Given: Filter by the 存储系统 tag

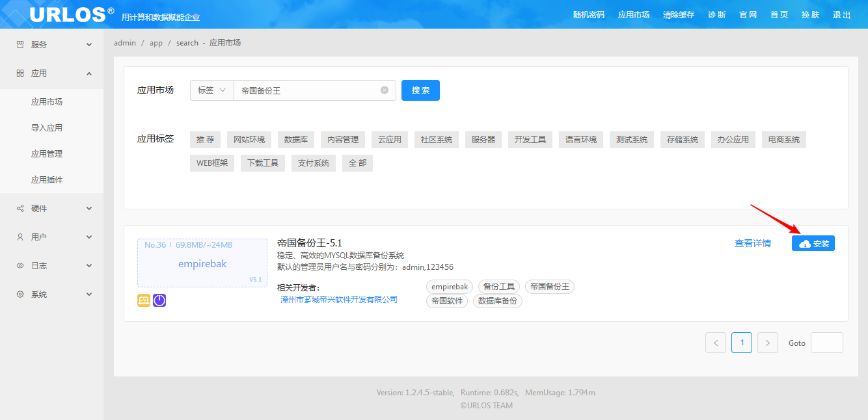Looking at the screenshot, I should [x=683, y=140].
